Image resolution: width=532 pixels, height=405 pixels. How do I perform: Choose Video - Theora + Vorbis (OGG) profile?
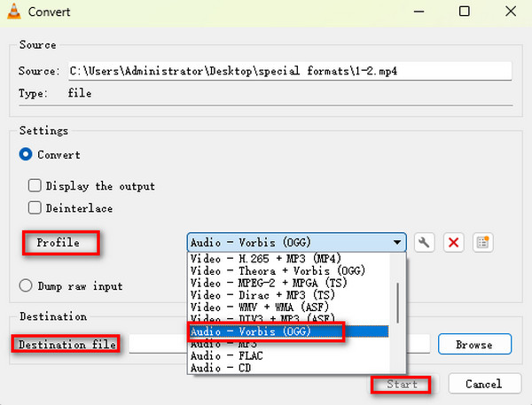288,271
